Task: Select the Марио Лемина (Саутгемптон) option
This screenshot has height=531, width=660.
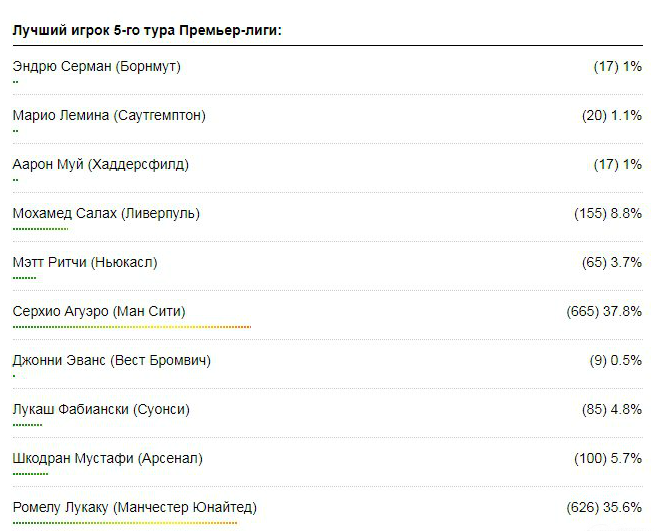Action: tap(109, 115)
